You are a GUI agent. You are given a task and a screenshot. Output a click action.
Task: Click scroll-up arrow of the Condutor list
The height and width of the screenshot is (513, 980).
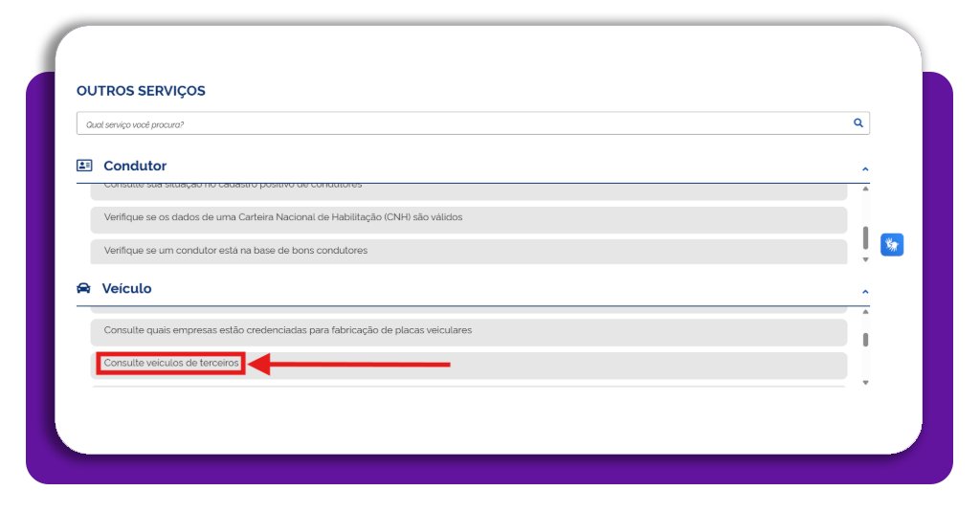click(x=865, y=190)
